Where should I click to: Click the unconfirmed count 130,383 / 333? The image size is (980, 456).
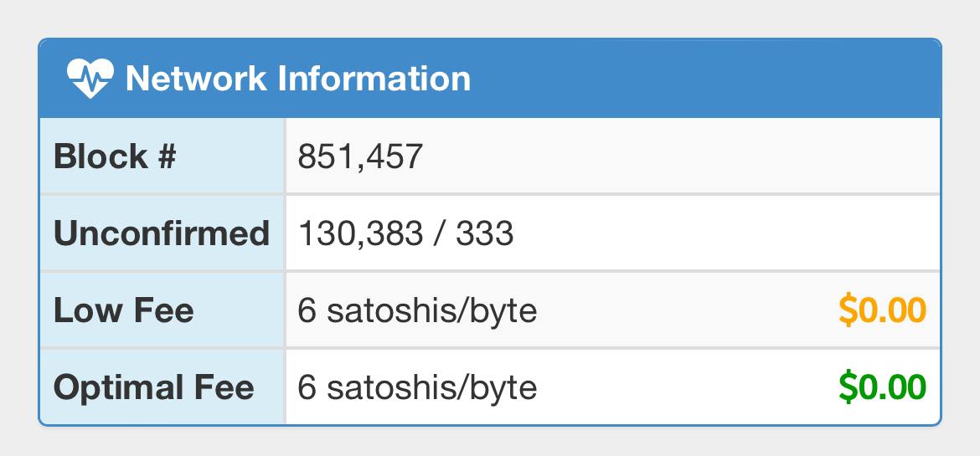click(x=405, y=233)
